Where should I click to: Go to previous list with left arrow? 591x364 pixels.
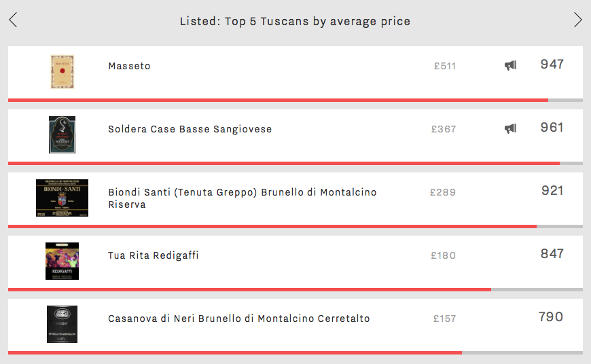pyautogui.click(x=13, y=20)
